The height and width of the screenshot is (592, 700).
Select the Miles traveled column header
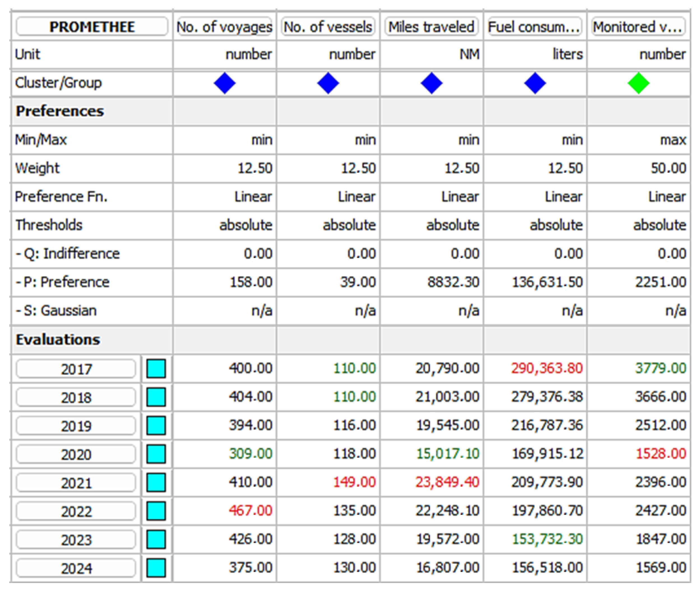tap(431, 27)
